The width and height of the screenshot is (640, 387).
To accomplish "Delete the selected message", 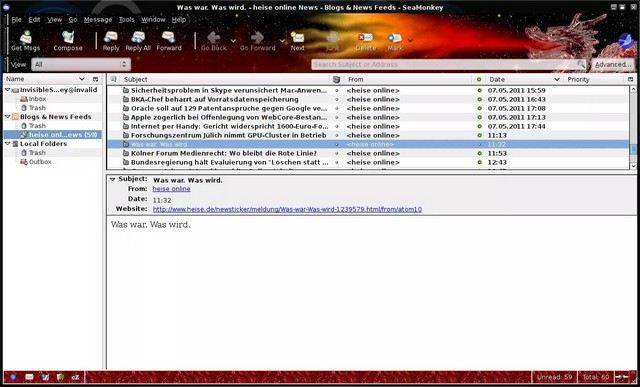I will [365, 41].
